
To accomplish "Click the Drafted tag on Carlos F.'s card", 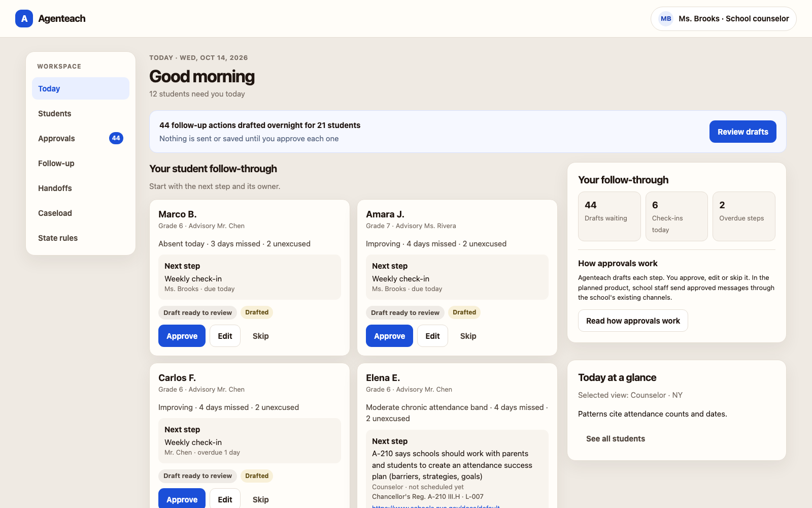I will pyautogui.click(x=257, y=476).
